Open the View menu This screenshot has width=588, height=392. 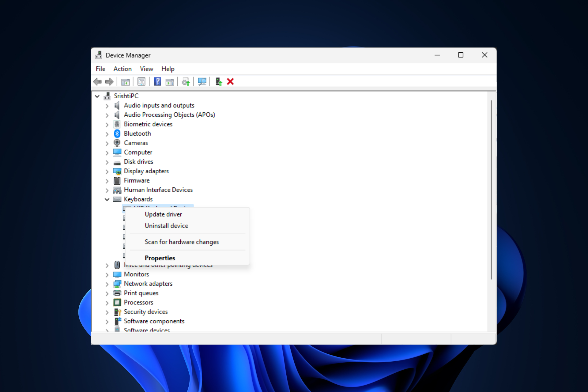(146, 69)
